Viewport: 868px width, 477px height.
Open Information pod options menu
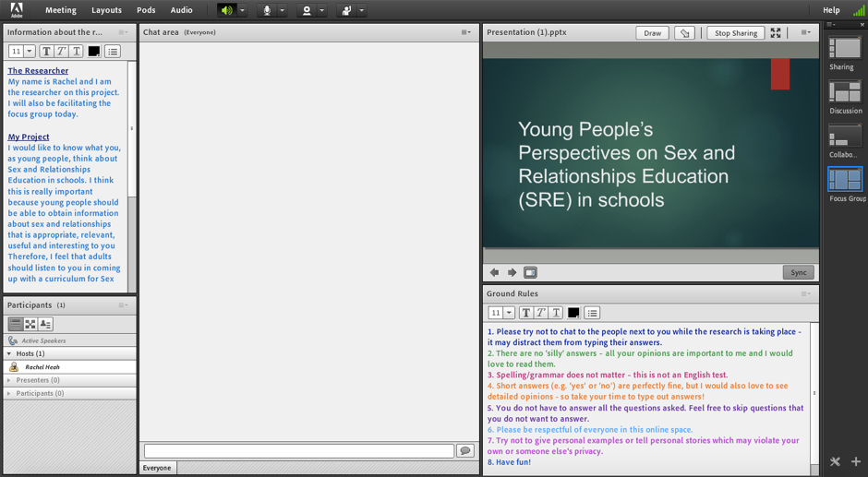(x=123, y=32)
